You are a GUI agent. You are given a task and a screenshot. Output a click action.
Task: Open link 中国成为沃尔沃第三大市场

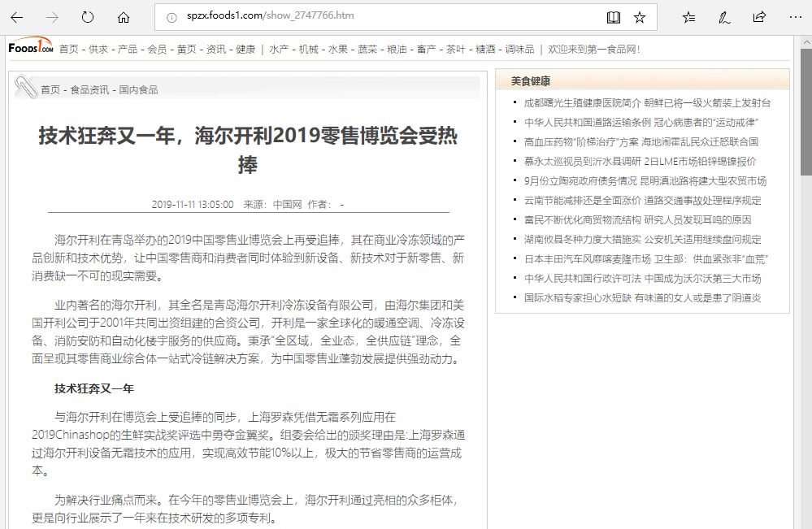pos(703,279)
